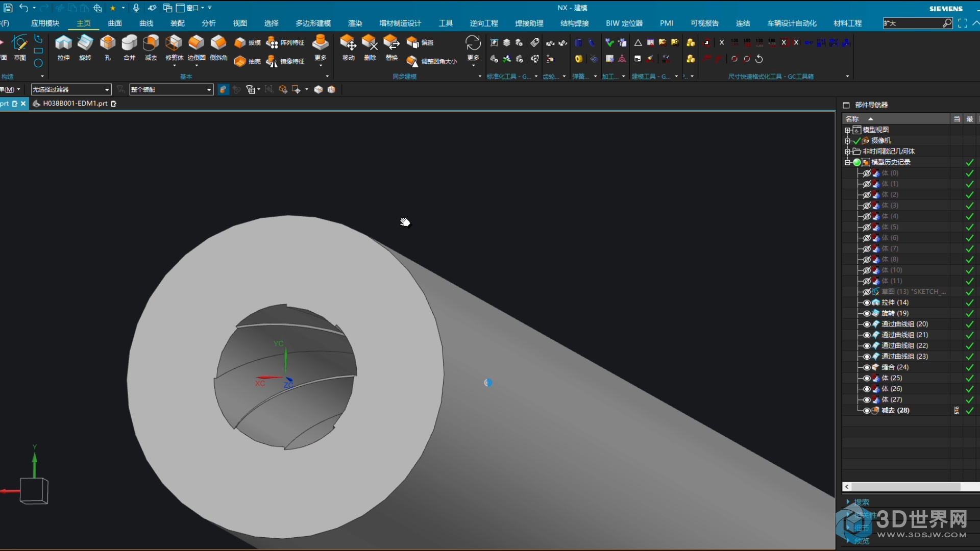980x551 pixels.
Task: Click the Undo arrow icon
Action: (x=23, y=8)
